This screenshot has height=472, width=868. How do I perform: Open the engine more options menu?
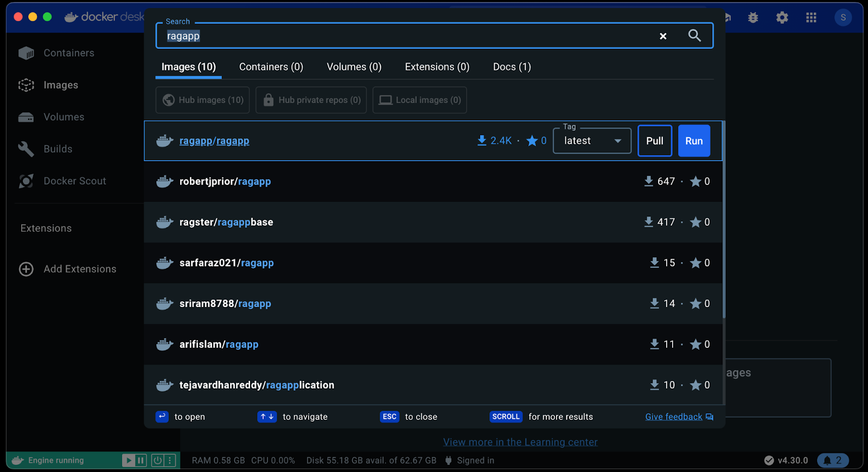pos(170,461)
